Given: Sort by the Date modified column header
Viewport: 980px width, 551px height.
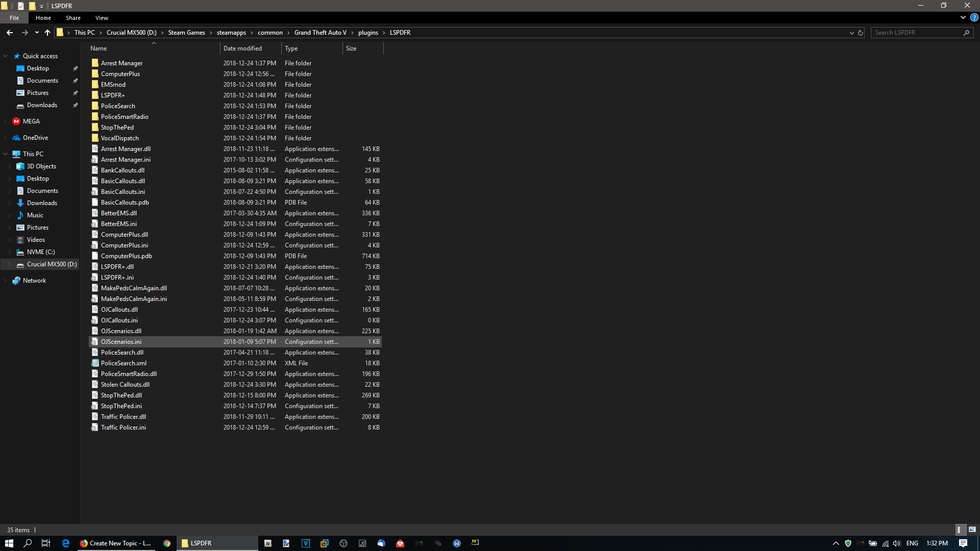Looking at the screenshot, I should [242, 48].
